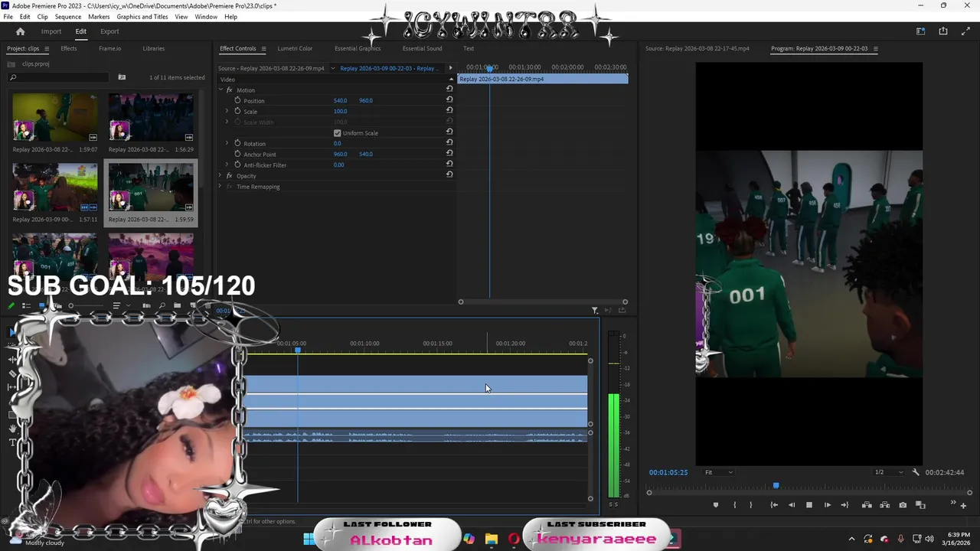Expand the Rotation property
980x551 pixels.
tap(227, 143)
